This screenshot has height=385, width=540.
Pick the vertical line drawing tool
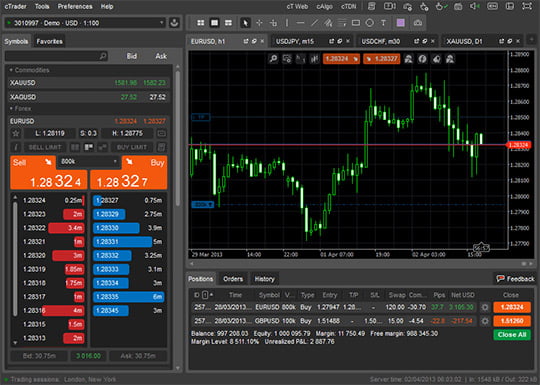pos(287,23)
